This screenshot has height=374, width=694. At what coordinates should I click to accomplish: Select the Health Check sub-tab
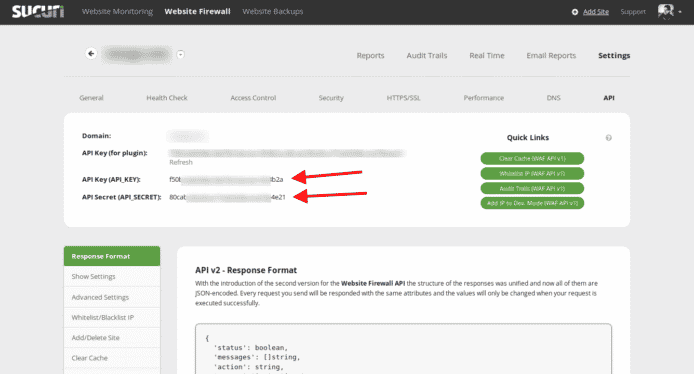tap(167, 98)
